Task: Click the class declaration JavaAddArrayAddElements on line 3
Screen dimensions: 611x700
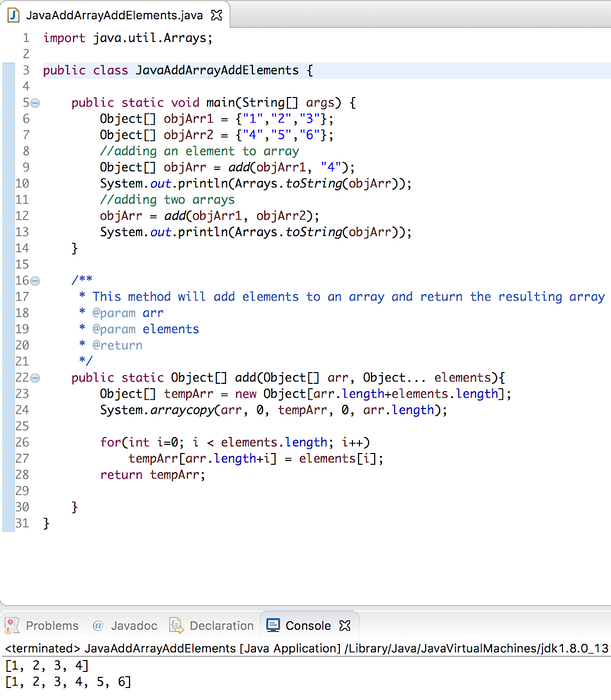Action: tap(178, 71)
